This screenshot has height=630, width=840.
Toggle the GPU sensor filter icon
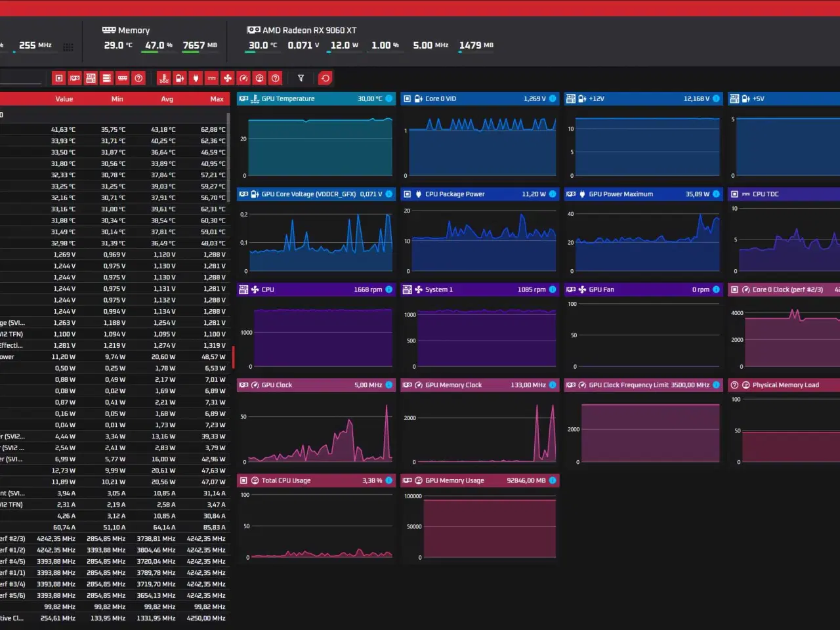(75, 78)
